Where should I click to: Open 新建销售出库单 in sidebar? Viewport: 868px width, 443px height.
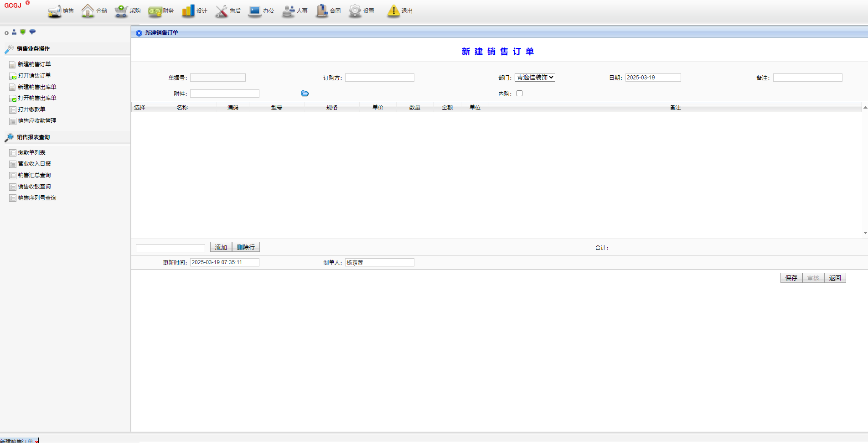[x=37, y=87]
